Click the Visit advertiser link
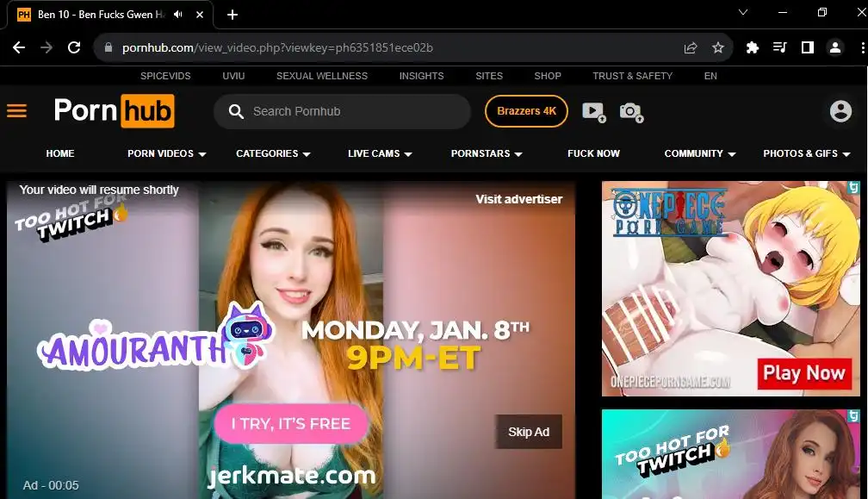 pyautogui.click(x=518, y=199)
